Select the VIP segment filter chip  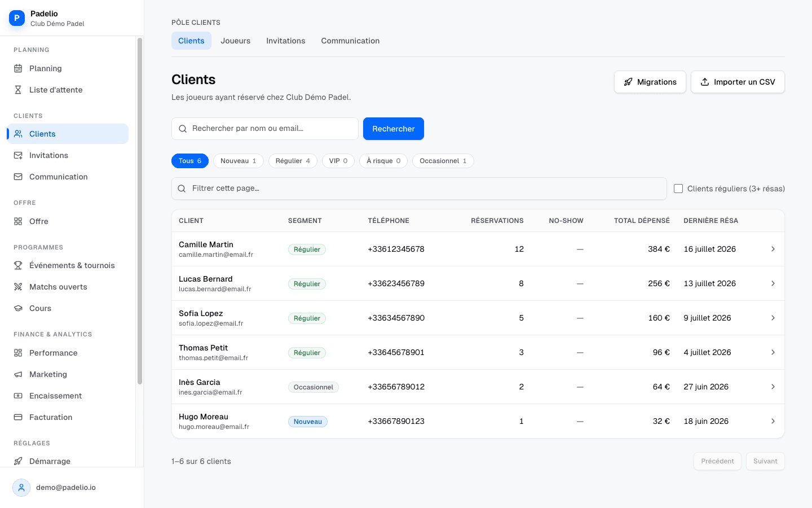tap(338, 161)
